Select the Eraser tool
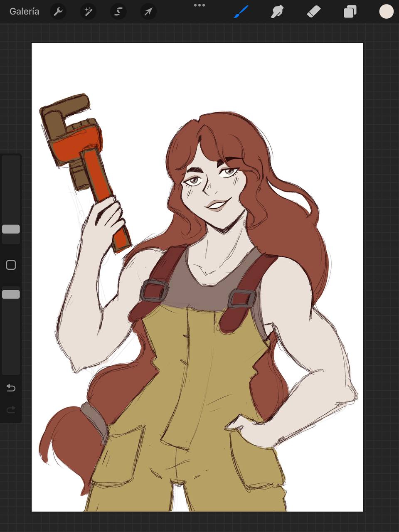Screen dimensions: 399x532 coord(313,12)
